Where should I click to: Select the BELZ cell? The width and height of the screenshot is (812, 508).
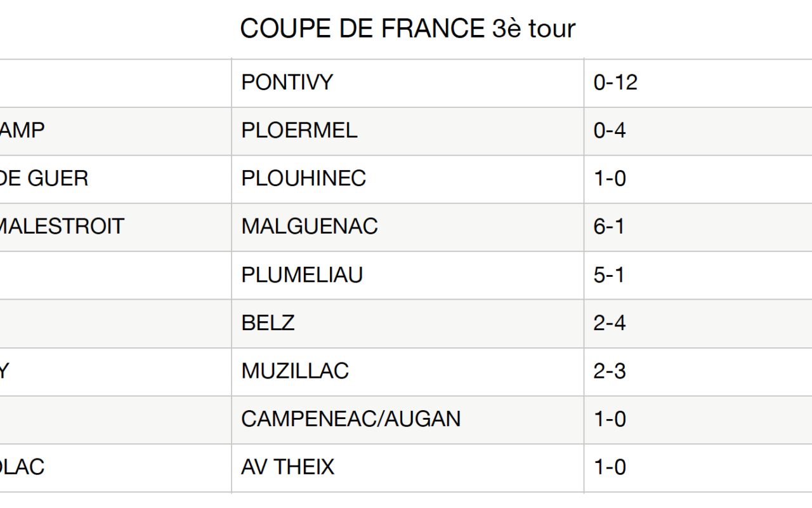pos(268,323)
